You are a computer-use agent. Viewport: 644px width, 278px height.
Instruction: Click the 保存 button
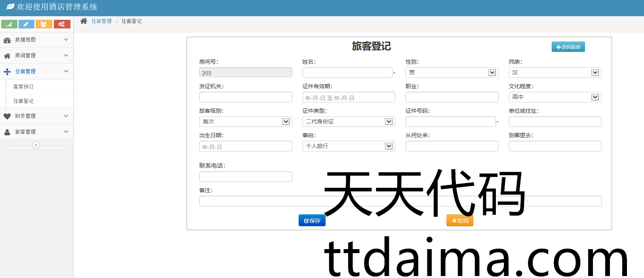point(312,221)
